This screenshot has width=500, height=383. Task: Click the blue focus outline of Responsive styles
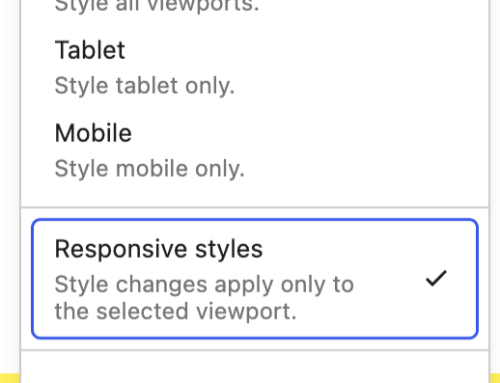tap(255, 220)
